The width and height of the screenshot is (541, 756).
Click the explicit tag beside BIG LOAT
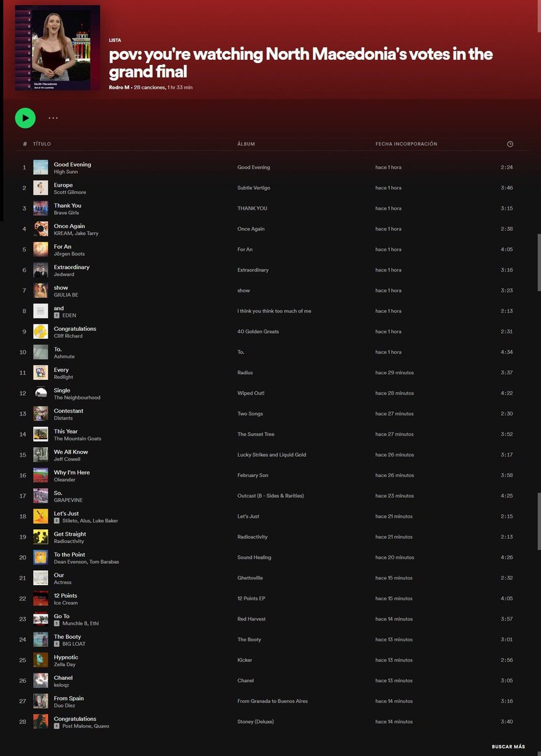pyautogui.click(x=57, y=644)
